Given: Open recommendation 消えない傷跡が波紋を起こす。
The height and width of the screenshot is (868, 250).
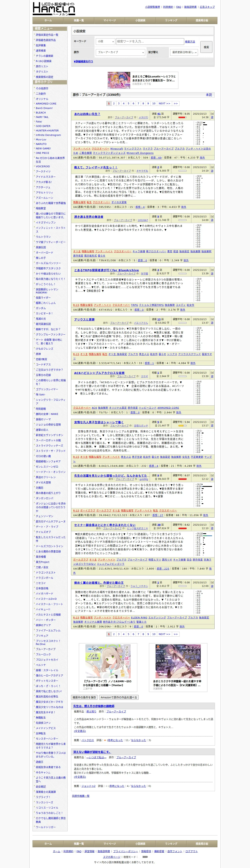Looking at the screenshot, I should pyautogui.click(x=92, y=752).
